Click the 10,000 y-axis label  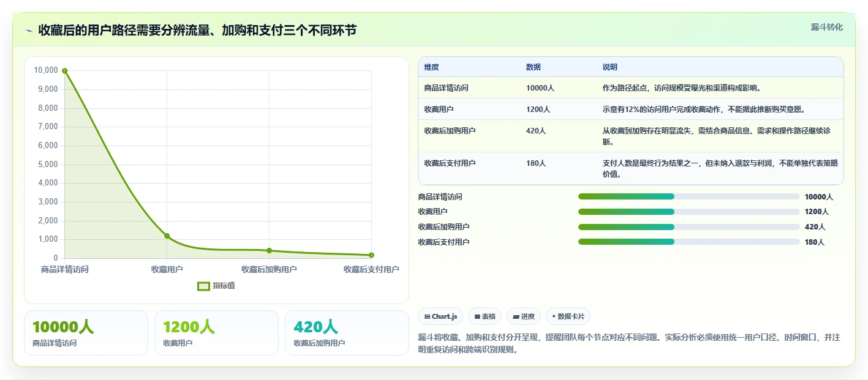coord(46,70)
